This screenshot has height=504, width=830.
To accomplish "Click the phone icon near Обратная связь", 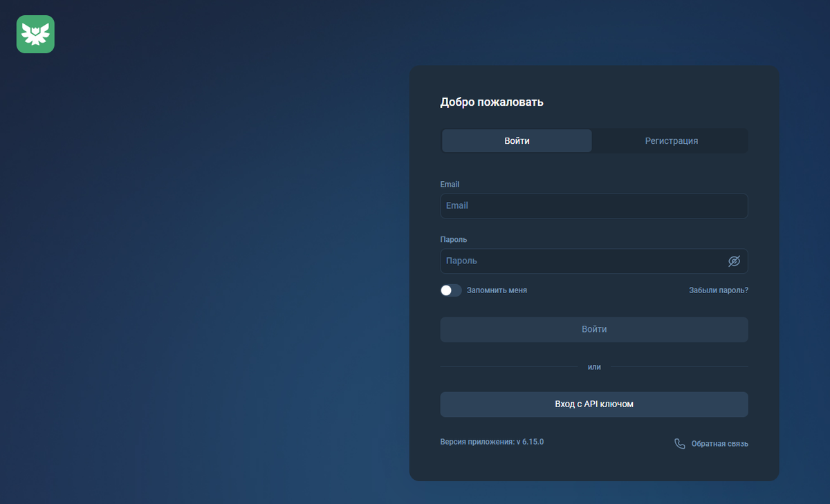I will [679, 443].
